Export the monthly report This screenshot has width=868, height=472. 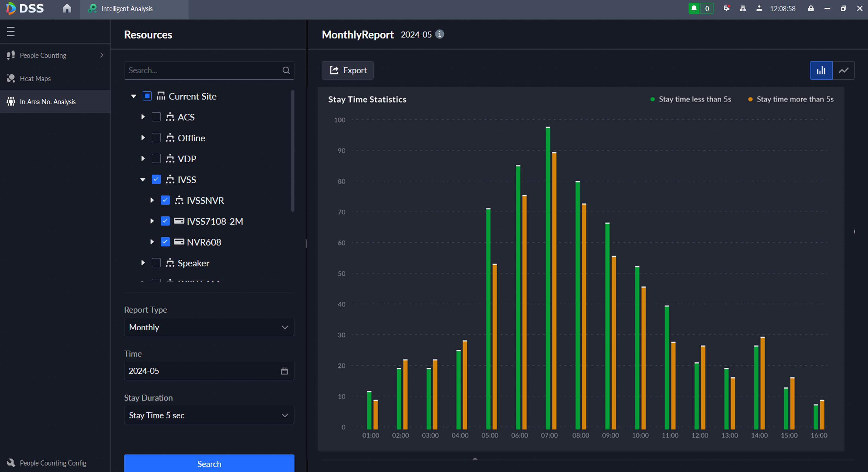(348, 70)
